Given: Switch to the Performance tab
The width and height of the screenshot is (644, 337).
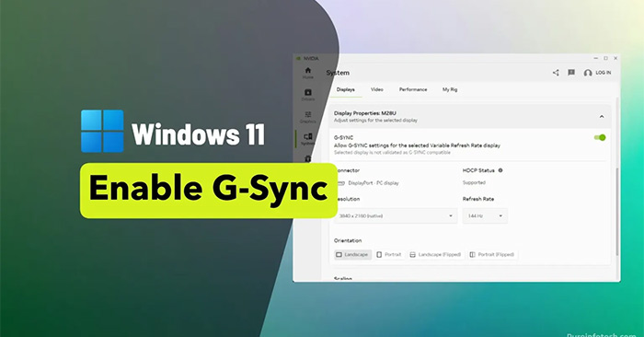Looking at the screenshot, I should pyautogui.click(x=413, y=89).
